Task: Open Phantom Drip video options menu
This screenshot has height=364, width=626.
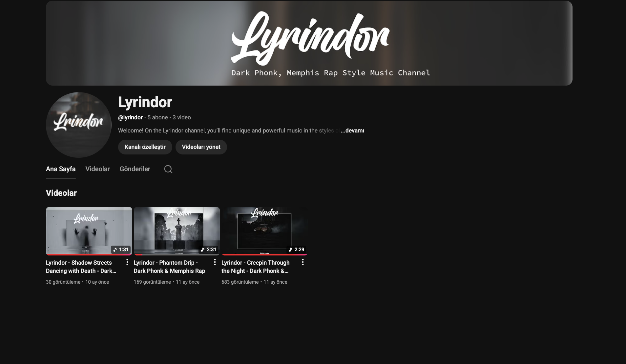Action: [x=215, y=262]
